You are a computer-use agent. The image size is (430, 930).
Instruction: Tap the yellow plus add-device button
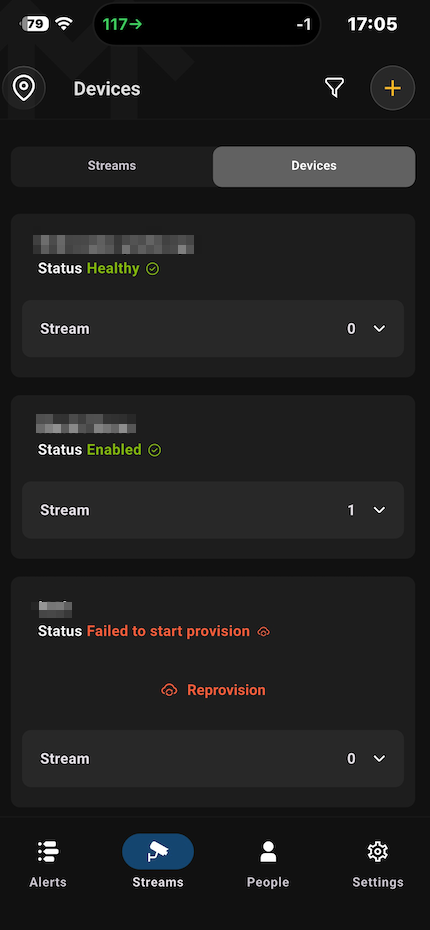click(392, 88)
